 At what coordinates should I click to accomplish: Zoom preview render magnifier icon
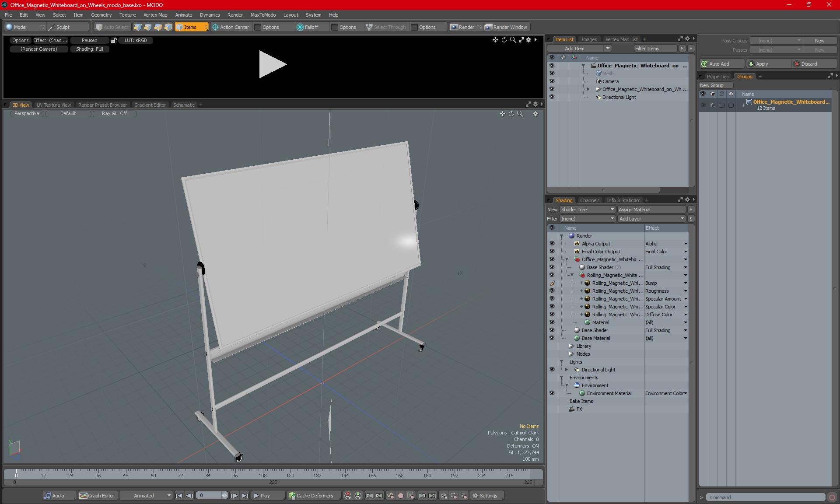[x=512, y=40]
